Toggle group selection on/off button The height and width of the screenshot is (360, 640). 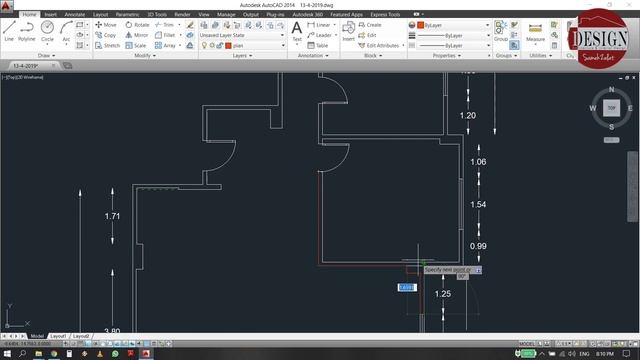514,45
